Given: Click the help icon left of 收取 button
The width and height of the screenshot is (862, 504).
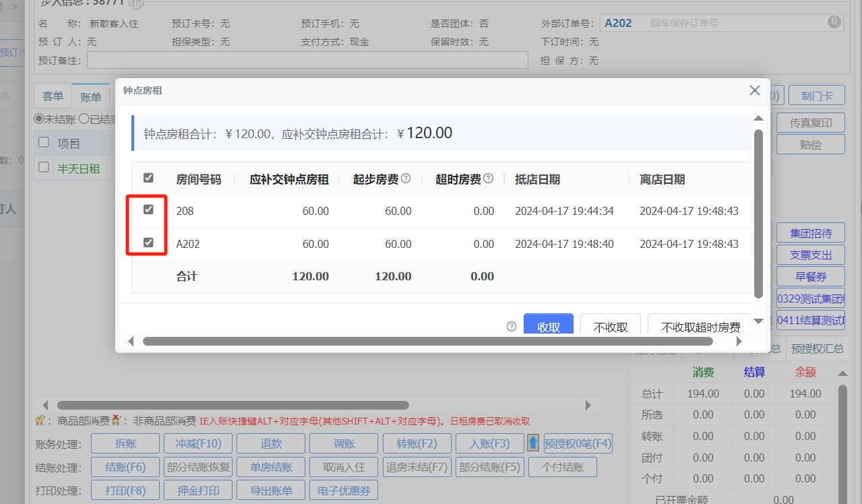Looking at the screenshot, I should click(x=512, y=326).
